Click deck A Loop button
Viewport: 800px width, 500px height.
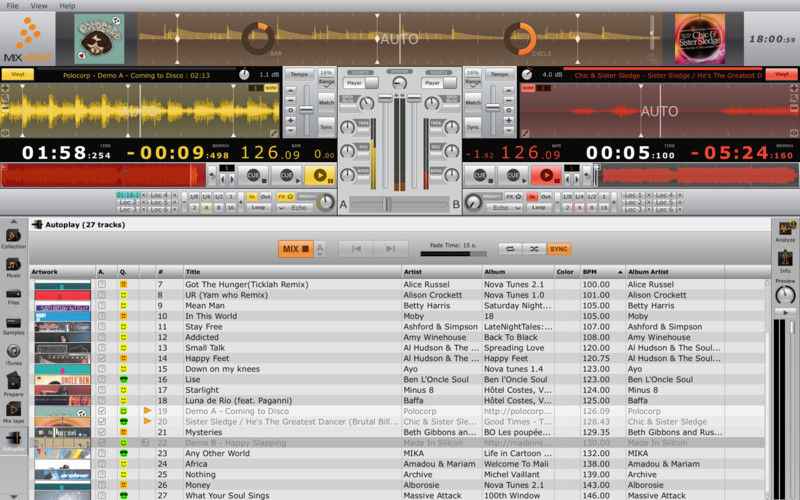pyautogui.click(x=258, y=208)
